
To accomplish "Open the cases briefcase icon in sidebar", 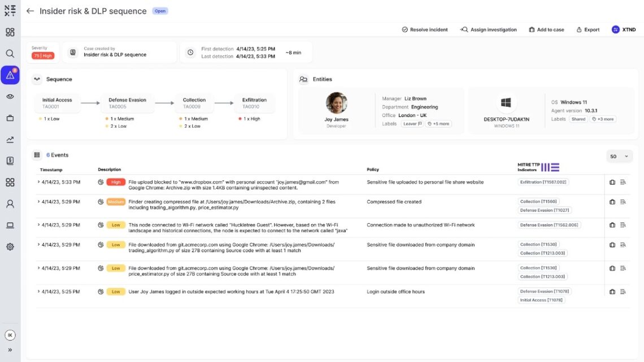I will pyautogui.click(x=10, y=117).
